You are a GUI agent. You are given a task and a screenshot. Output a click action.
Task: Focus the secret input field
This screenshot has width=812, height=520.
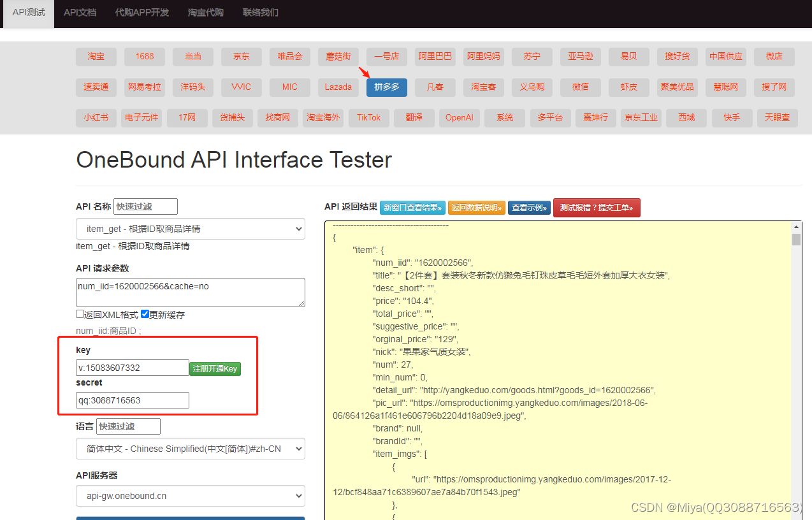tap(133, 400)
